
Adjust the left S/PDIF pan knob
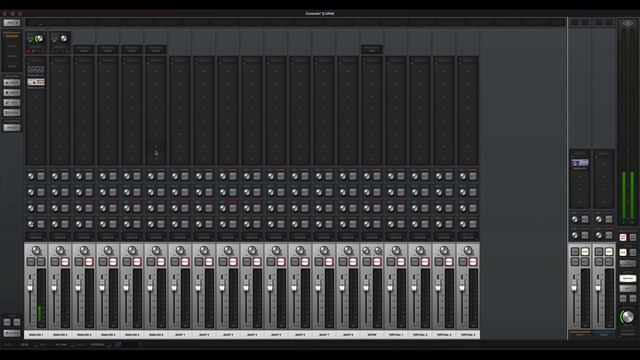[x=367, y=251]
